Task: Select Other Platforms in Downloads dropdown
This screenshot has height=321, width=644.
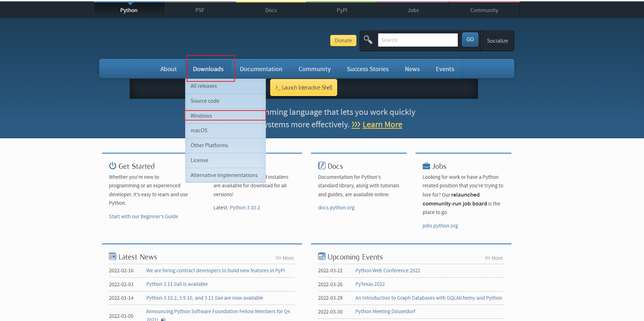Action: [x=225, y=145]
